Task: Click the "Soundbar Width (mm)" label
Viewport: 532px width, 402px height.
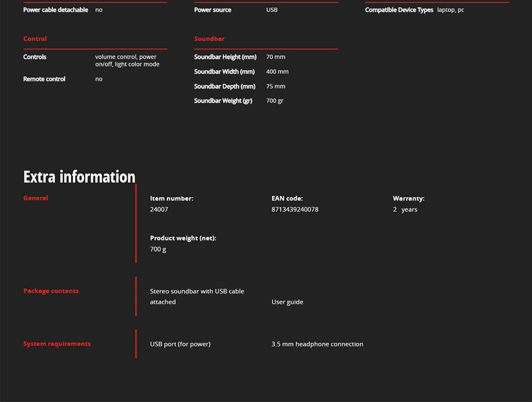Action: [x=224, y=72]
